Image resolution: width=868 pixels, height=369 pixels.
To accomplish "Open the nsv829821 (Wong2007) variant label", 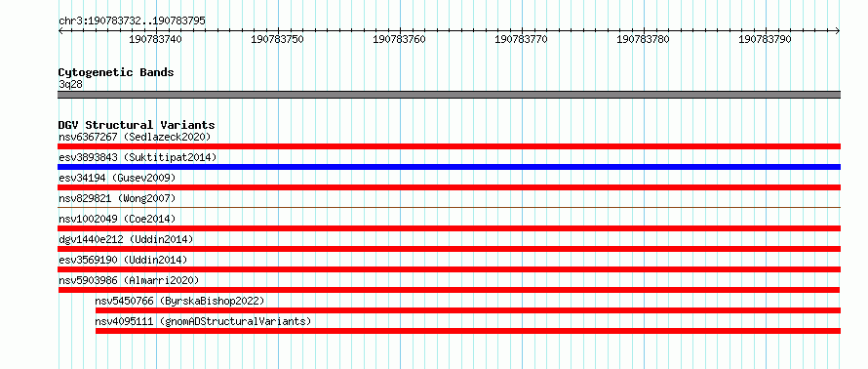I will coord(117,198).
